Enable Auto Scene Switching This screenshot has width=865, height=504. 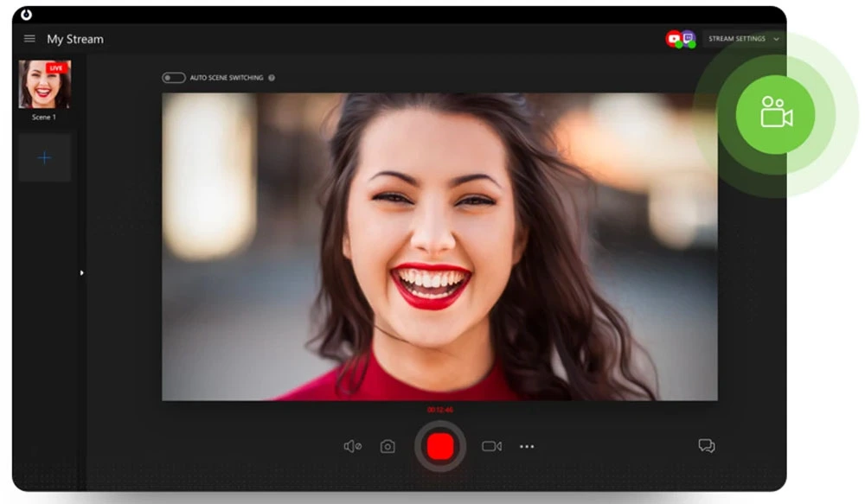[173, 77]
